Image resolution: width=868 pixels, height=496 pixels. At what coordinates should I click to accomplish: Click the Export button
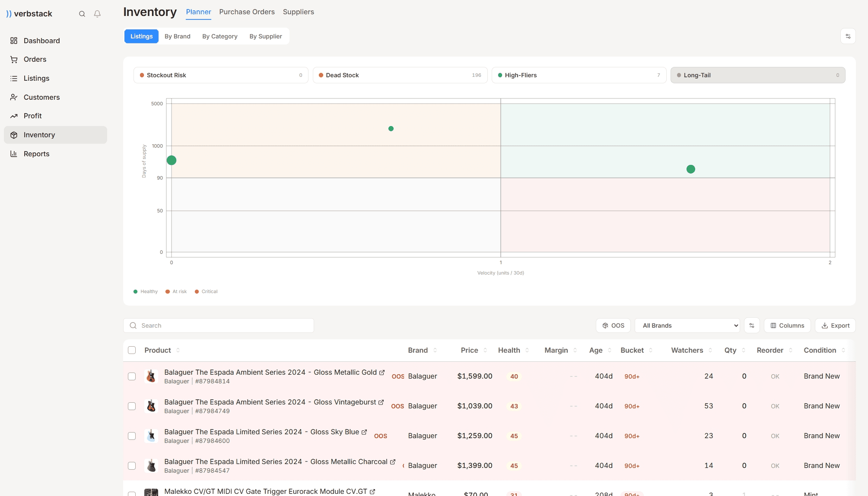(835, 325)
